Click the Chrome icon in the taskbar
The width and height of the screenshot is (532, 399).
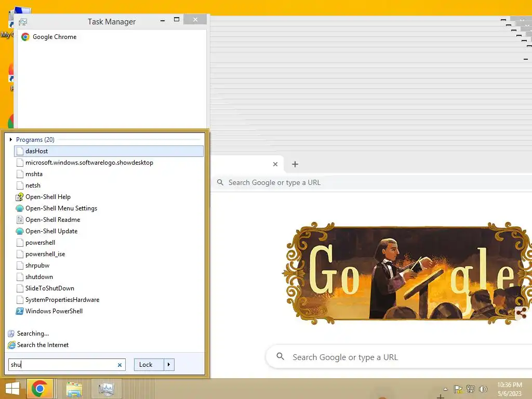pos(39,389)
